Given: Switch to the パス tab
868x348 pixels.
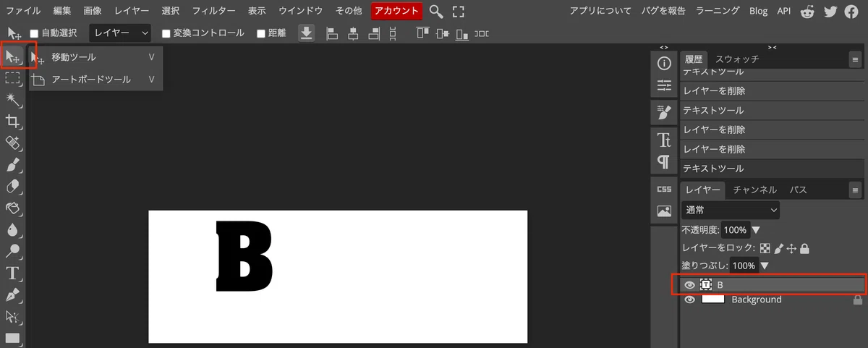Looking at the screenshot, I should (x=798, y=190).
